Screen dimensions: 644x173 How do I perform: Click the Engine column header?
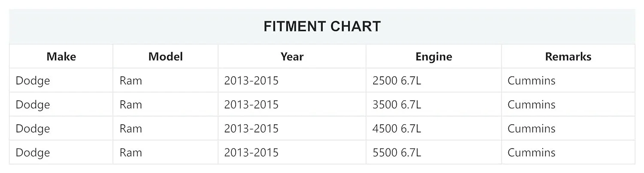[434, 56]
